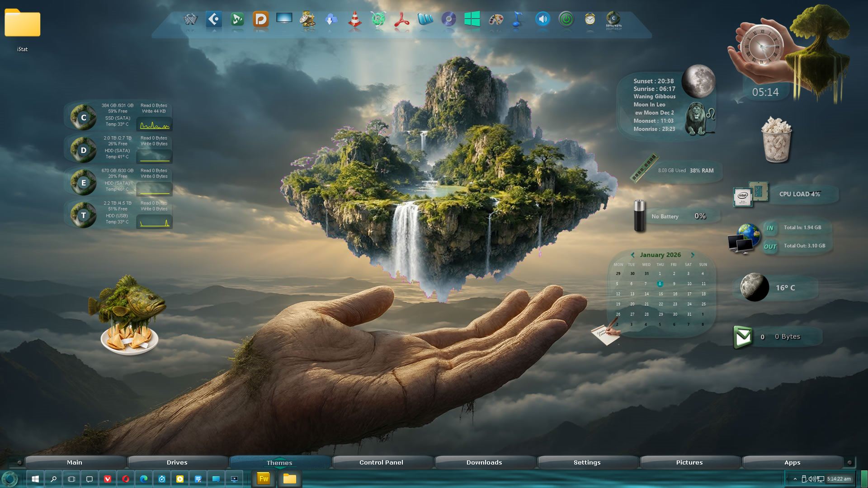Click the T drive meter circle
The height and width of the screenshot is (488, 868).
tap(83, 215)
